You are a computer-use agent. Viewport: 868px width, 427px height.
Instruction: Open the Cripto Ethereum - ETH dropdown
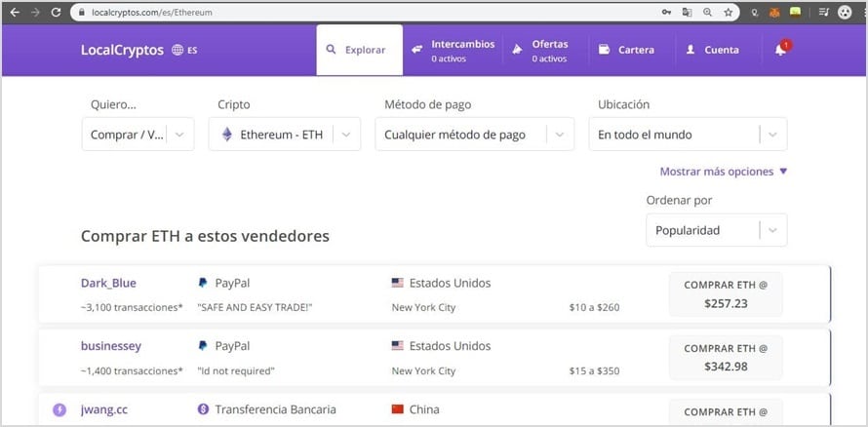point(285,135)
